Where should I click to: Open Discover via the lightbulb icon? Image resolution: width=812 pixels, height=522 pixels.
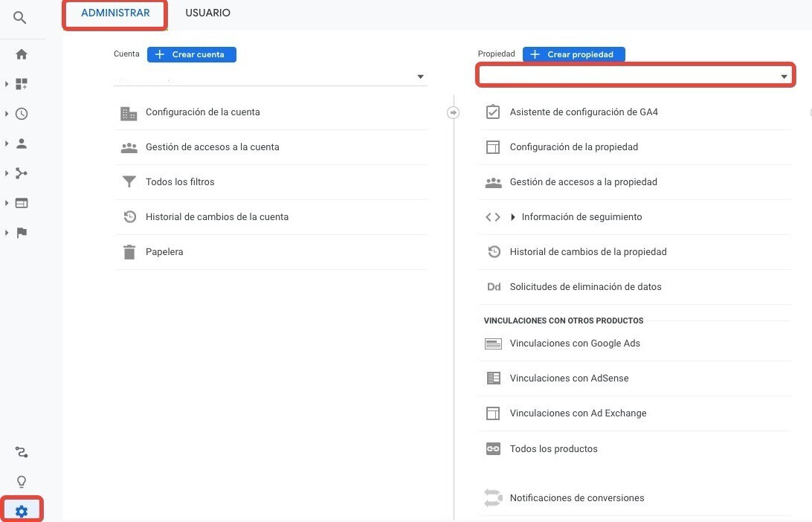pos(21,480)
